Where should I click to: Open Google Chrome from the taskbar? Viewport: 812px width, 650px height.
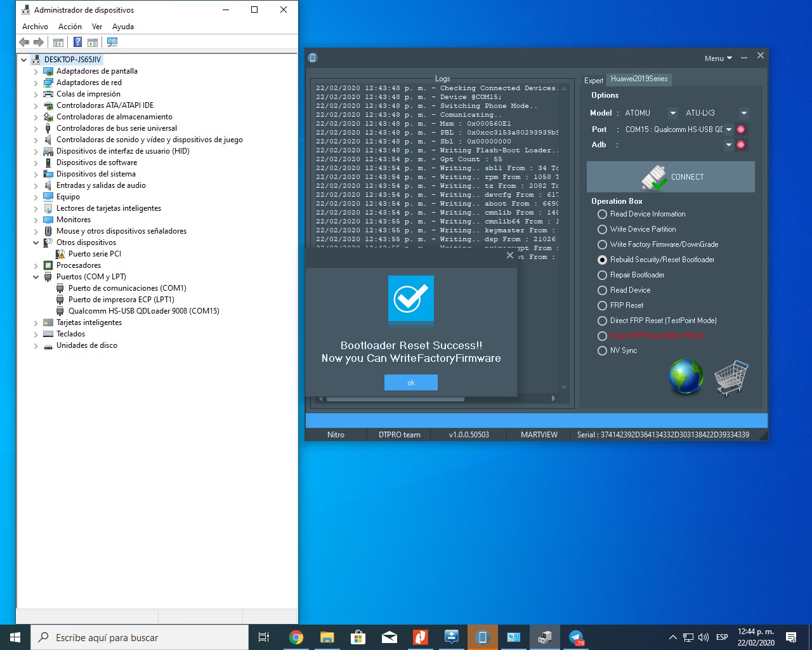pyautogui.click(x=296, y=637)
